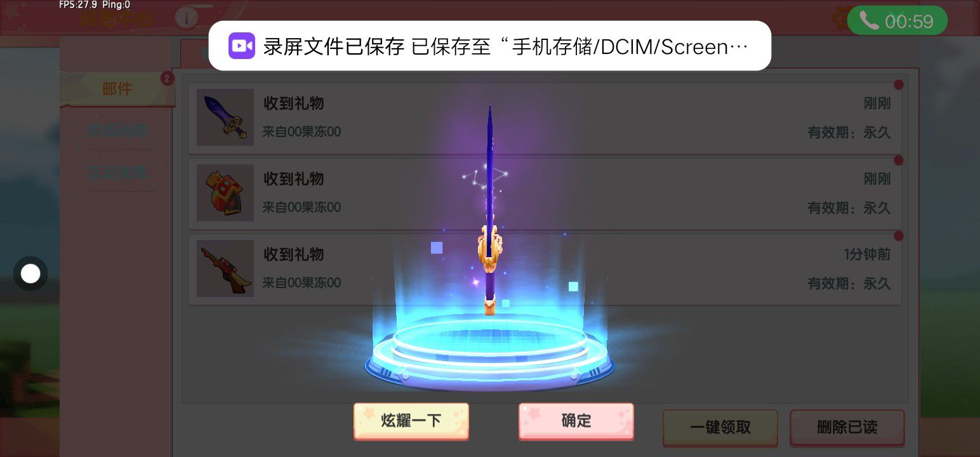Click the 炫耀一下 button

click(x=411, y=421)
